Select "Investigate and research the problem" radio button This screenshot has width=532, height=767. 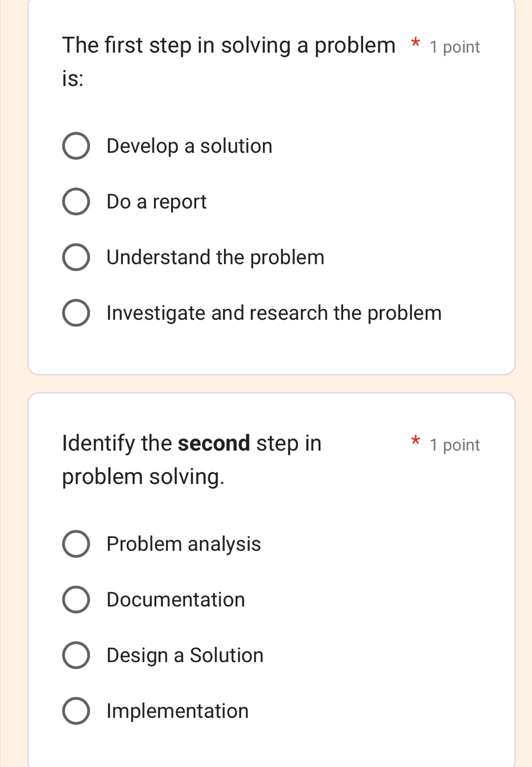76,313
